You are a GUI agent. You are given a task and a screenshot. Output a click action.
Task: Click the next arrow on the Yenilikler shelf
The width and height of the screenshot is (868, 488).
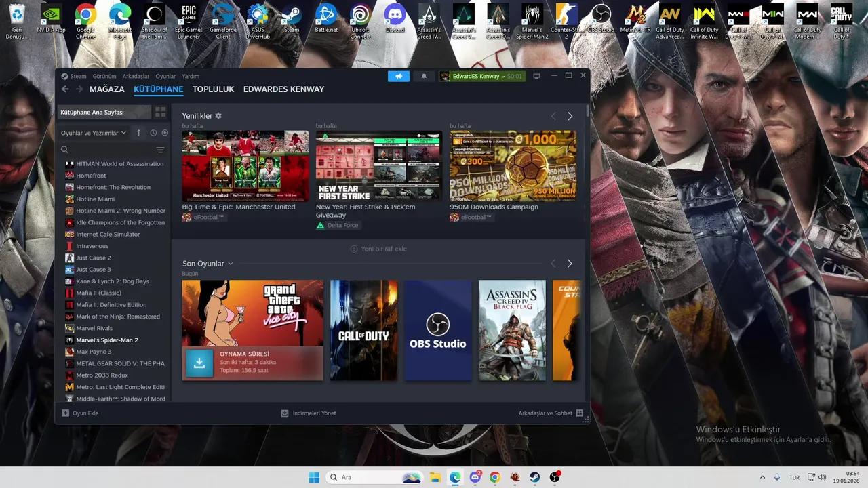point(570,116)
